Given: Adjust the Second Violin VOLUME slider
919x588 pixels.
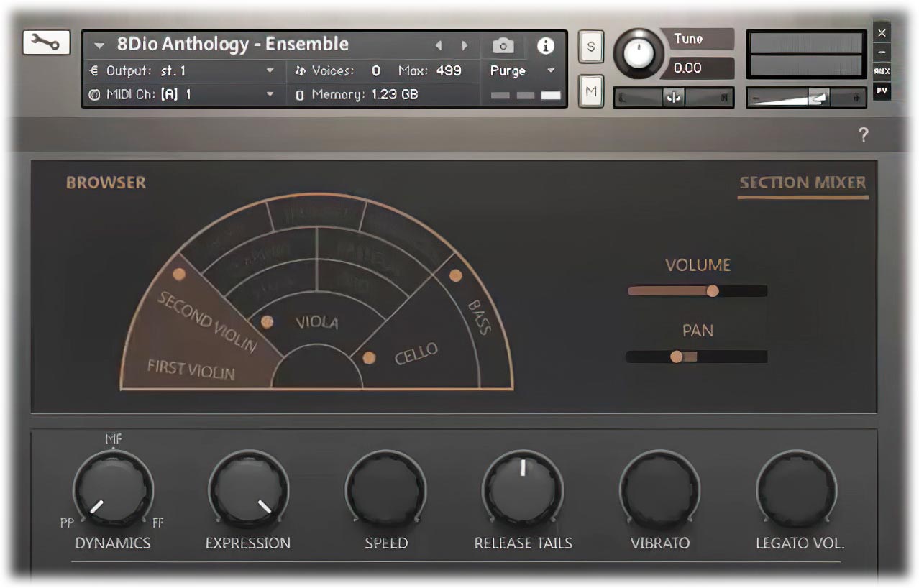Looking at the screenshot, I should tap(711, 290).
